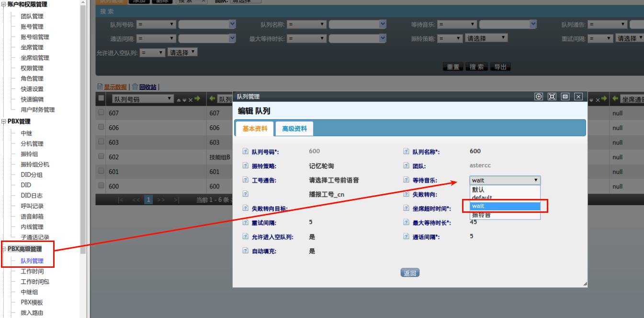Click the dialog restore window icon
The height and width of the screenshot is (318, 644).
point(565,97)
